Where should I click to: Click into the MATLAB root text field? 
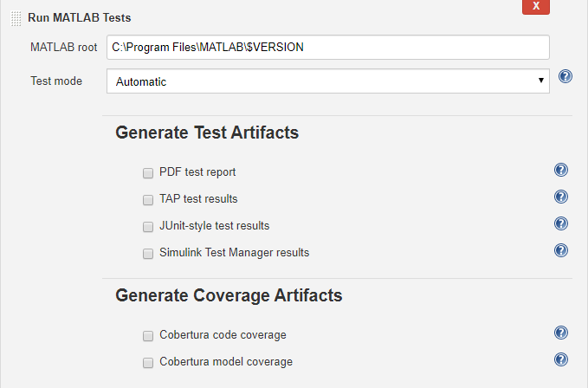click(327, 47)
